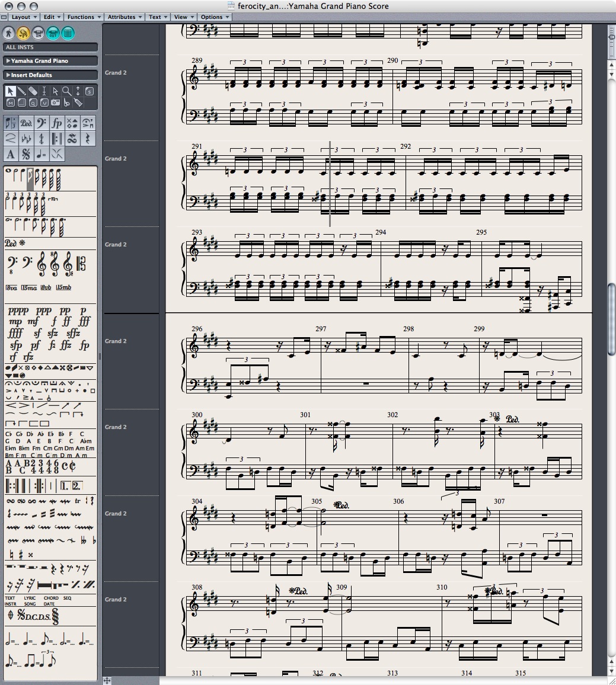Click the hide-toolbar box left of Layout

[4, 17]
